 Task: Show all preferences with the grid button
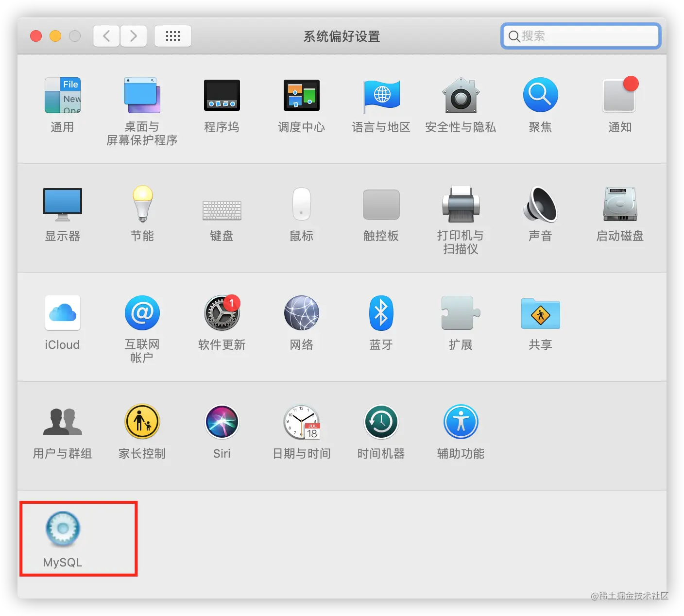(173, 36)
